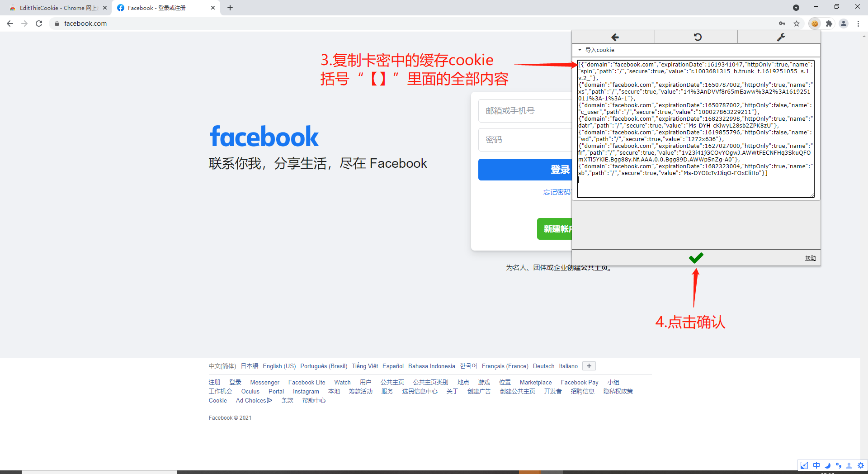Open the Portal footer link
This screenshot has width=868, height=474.
coord(276,391)
